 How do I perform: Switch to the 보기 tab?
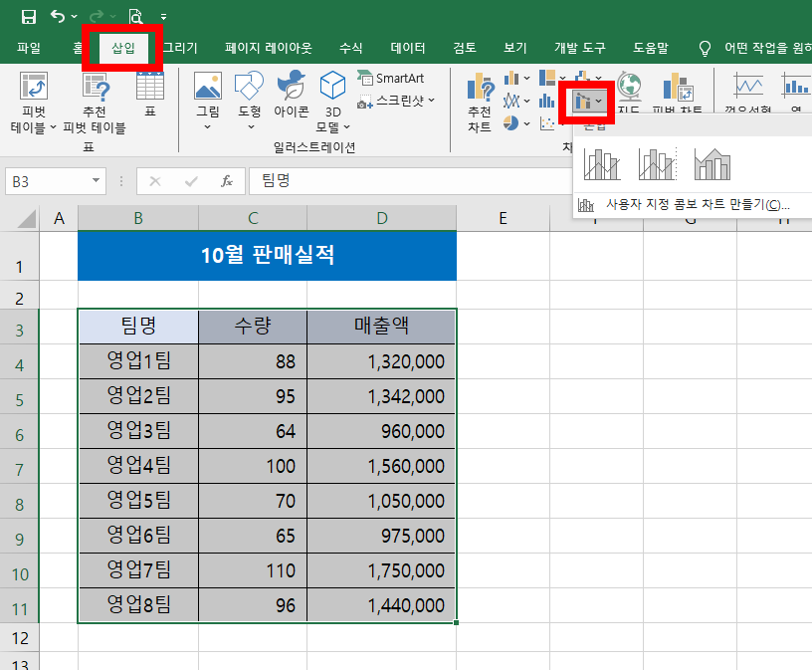(x=515, y=48)
